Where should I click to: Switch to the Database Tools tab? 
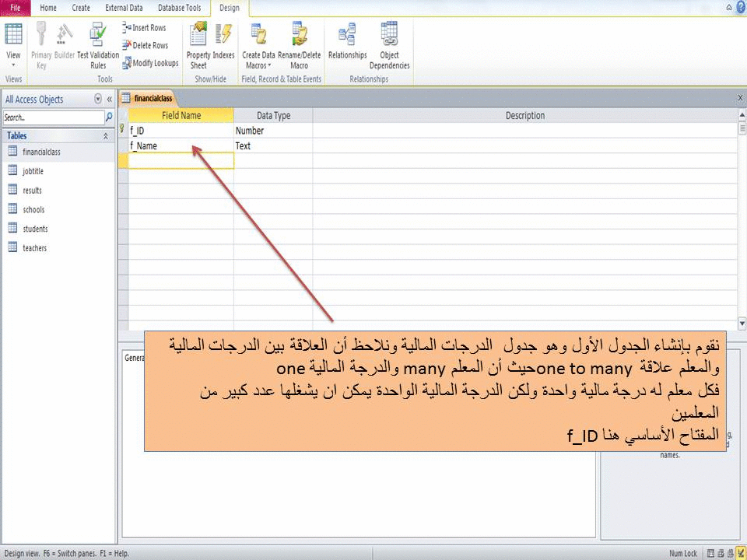click(180, 8)
